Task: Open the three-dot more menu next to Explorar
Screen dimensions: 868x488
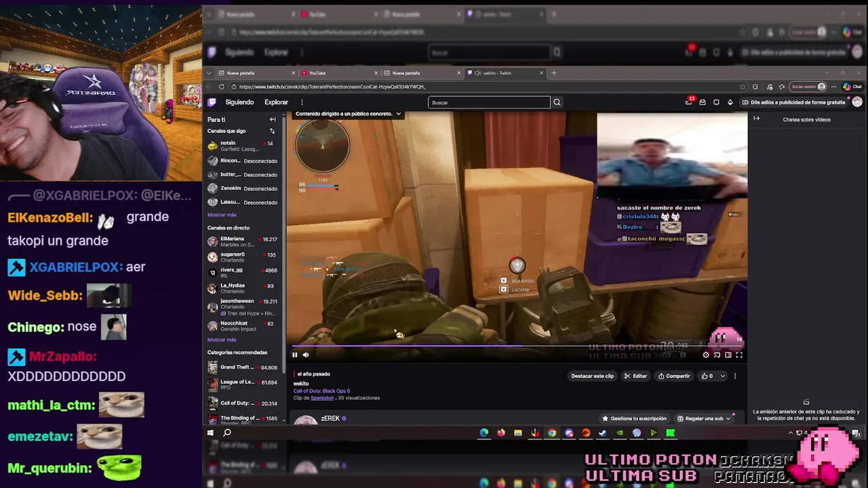Action: pyautogui.click(x=302, y=102)
